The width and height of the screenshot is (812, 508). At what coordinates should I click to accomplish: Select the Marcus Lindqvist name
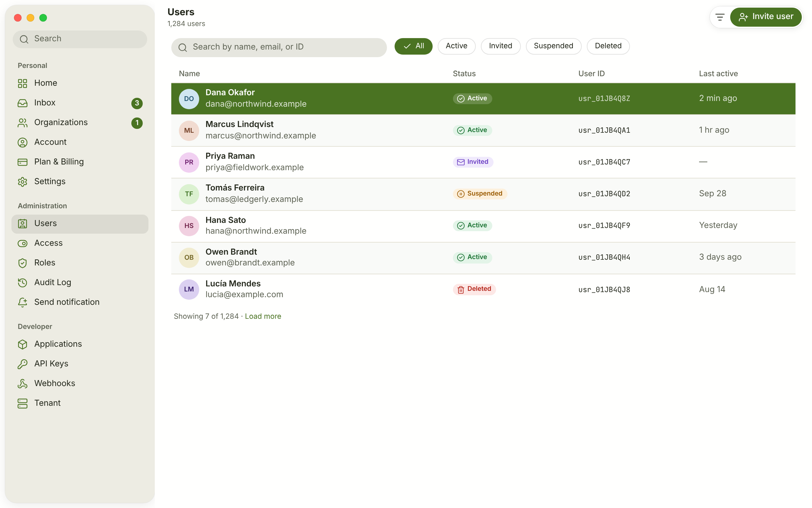pyautogui.click(x=239, y=124)
